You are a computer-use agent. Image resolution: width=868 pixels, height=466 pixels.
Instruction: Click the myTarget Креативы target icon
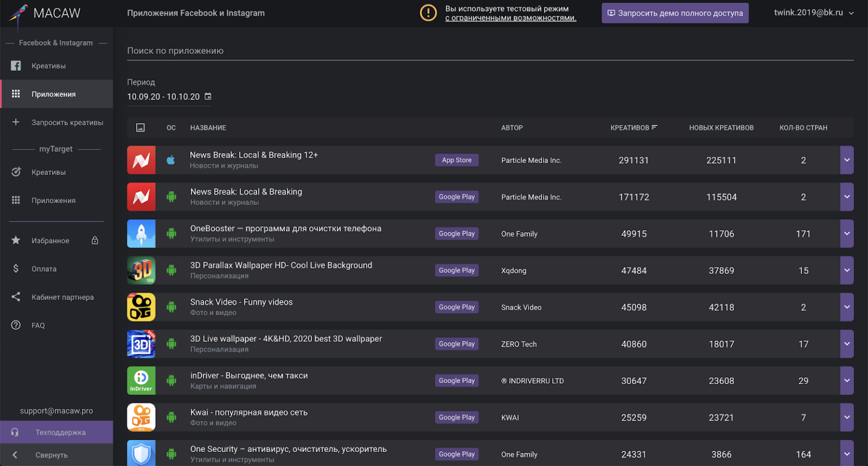[x=16, y=172]
